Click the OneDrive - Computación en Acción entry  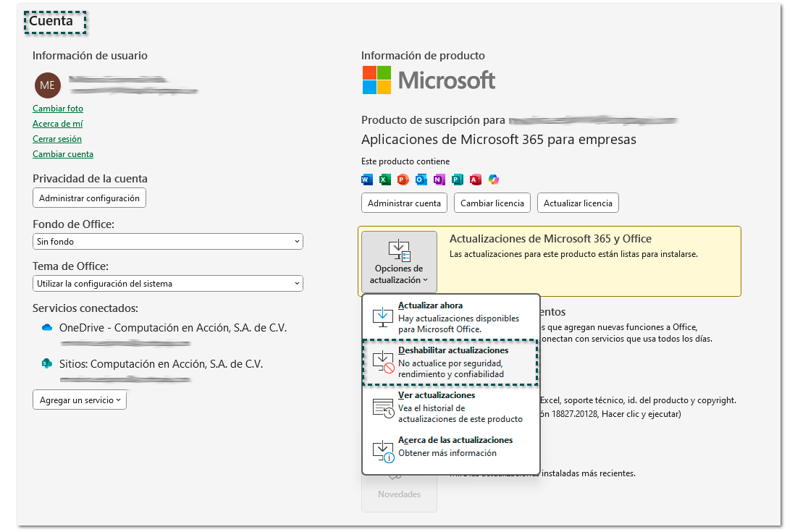pyautogui.click(x=172, y=328)
